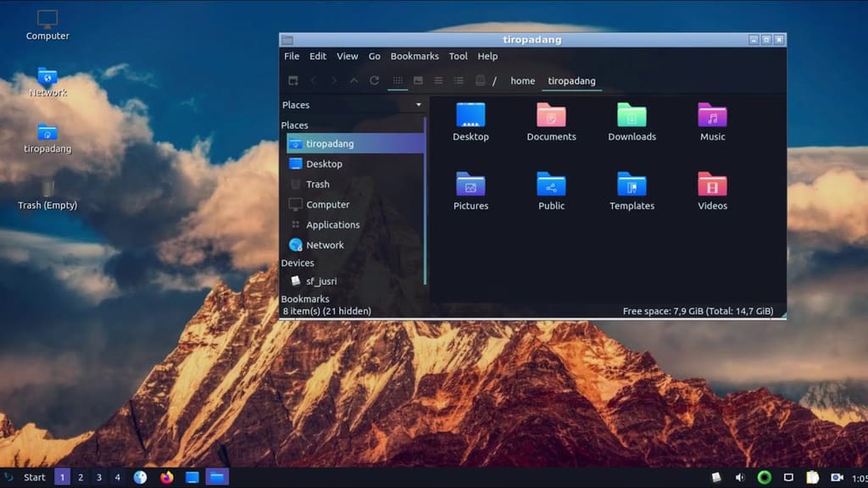Go up to the parent folder
This screenshot has width=868, height=488.
pyautogui.click(x=353, y=80)
